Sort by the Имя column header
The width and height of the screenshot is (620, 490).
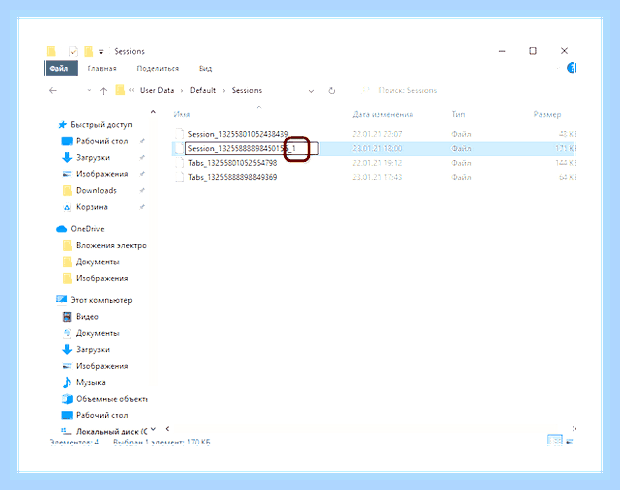[181, 114]
